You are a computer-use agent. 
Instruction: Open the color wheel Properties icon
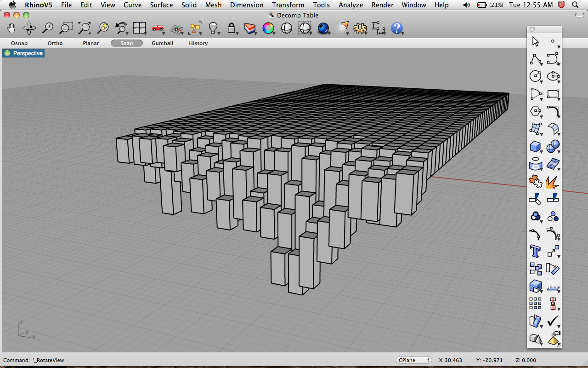pyautogui.click(x=268, y=28)
